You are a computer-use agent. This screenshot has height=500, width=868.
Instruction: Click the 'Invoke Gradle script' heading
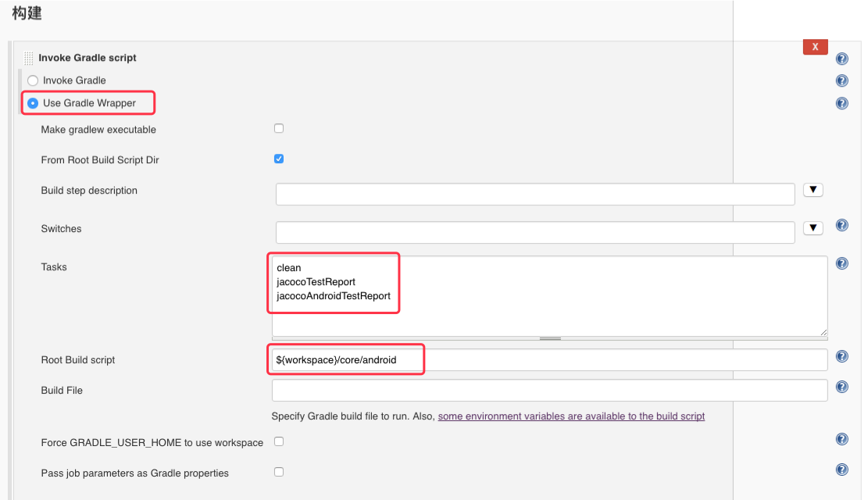tap(88, 58)
